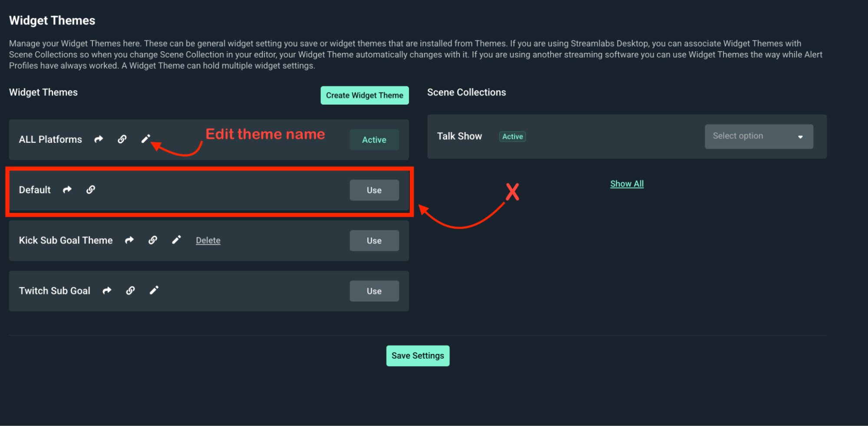Share the Kick Sub Goal Theme

[x=129, y=240]
